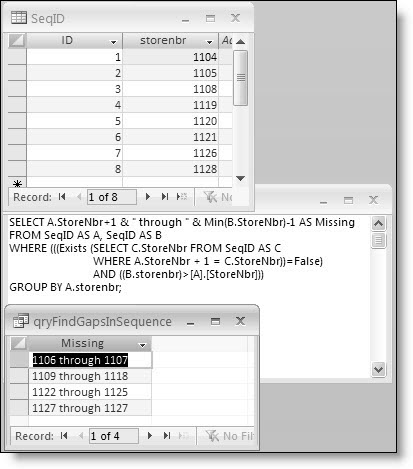
Task: Select cell with storenbr 1105
Action: coord(170,73)
